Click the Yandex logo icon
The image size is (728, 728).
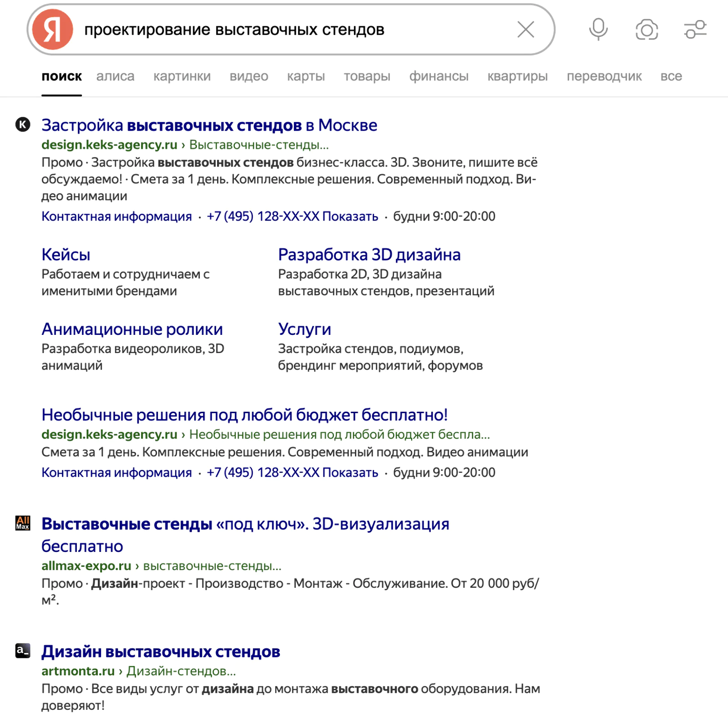tap(52, 30)
